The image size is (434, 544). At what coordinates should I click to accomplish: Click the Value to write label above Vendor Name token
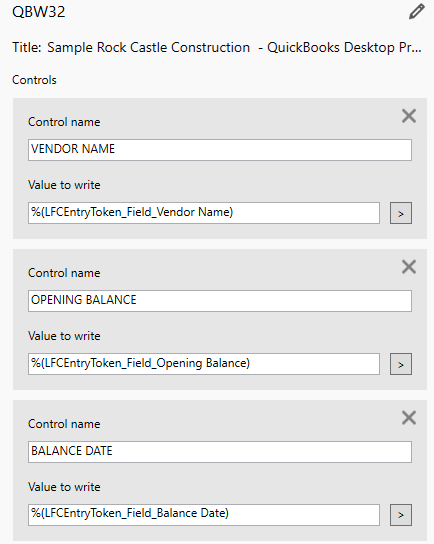click(64, 185)
